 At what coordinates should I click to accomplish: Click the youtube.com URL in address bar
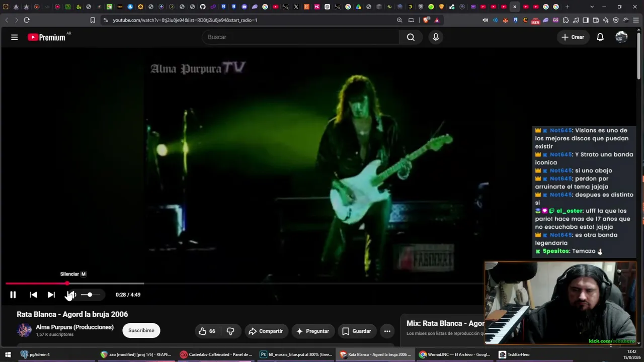point(185,20)
